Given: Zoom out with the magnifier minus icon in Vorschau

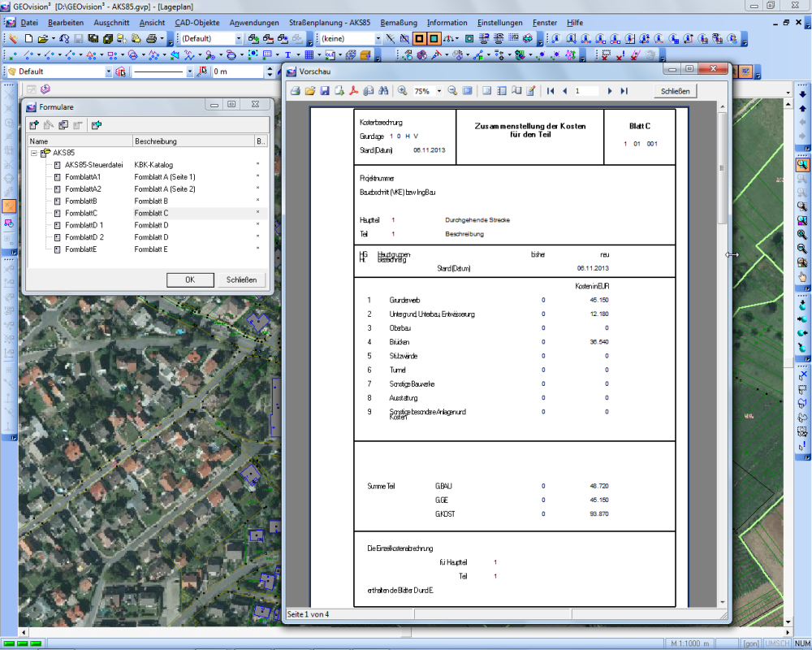Looking at the screenshot, I should [x=452, y=91].
